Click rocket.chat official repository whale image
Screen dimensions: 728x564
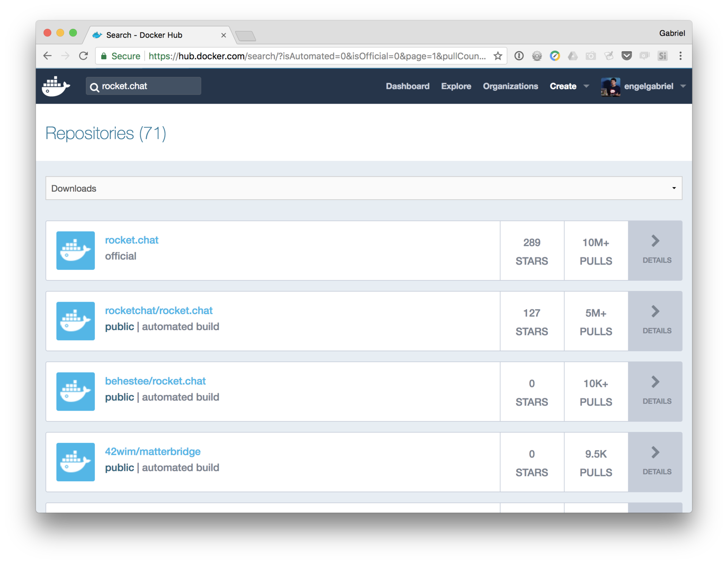(76, 251)
